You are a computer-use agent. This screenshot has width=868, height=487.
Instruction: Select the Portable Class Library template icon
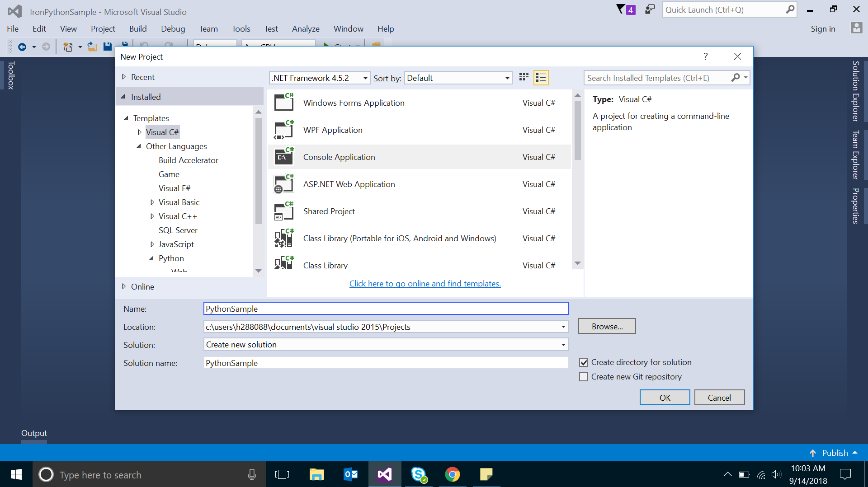pos(284,238)
